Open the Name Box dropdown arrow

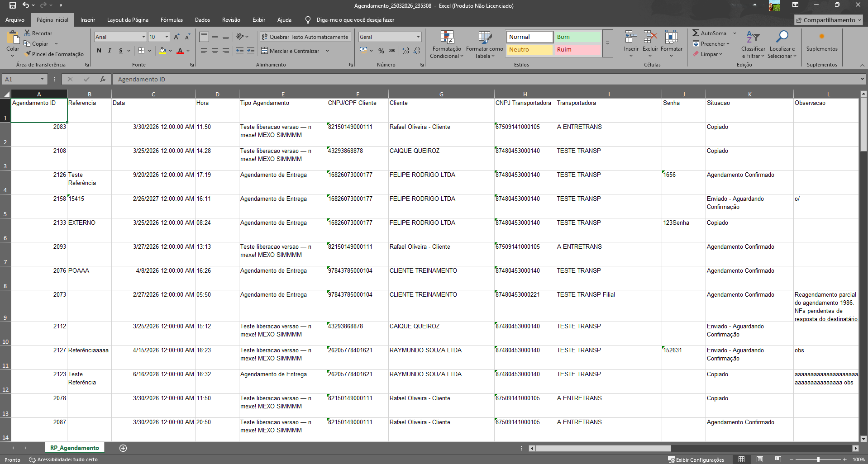pos(42,79)
